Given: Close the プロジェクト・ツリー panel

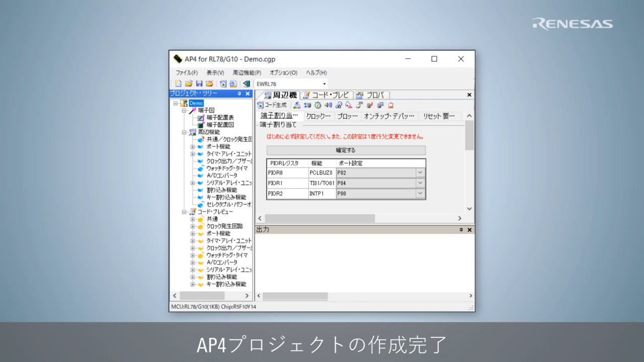Looking at the screenshot, I should click(x=248, y=94).
